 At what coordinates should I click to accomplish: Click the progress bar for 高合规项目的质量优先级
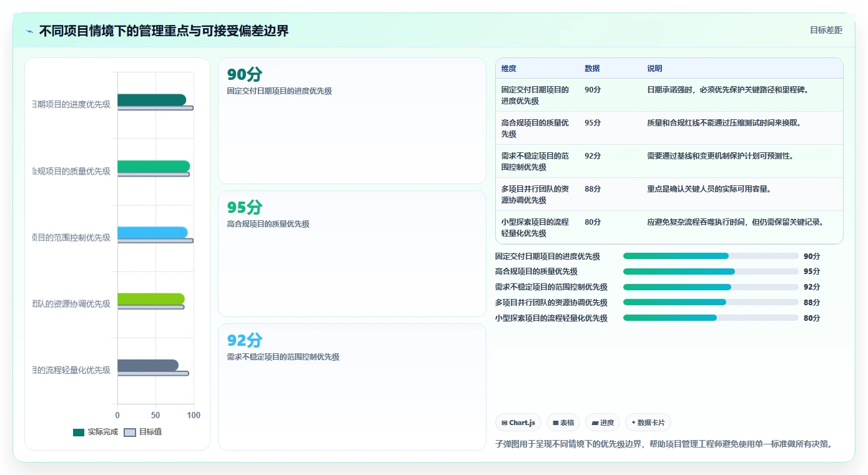711,272
